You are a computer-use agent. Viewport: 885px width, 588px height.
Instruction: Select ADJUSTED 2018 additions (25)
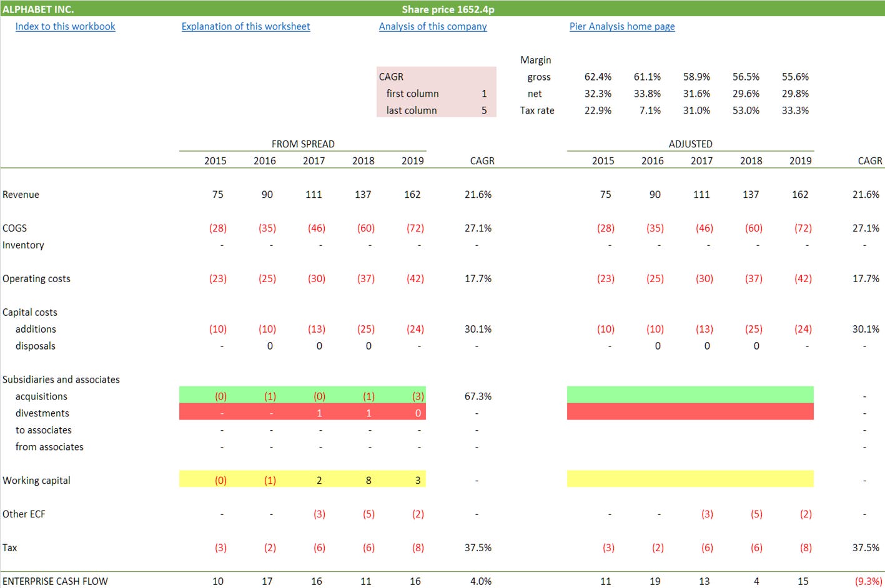pos(754,329)
